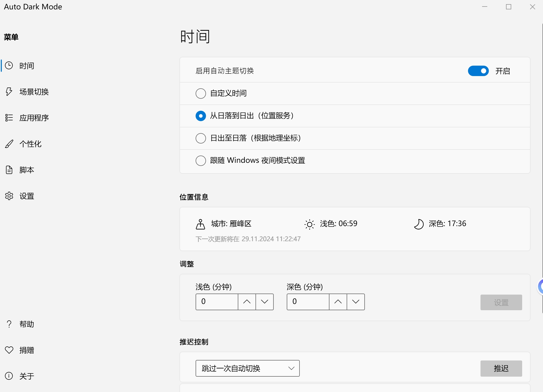
Task: Click the 城市: 雁峰区 text
Action: [x=231, y=224]
